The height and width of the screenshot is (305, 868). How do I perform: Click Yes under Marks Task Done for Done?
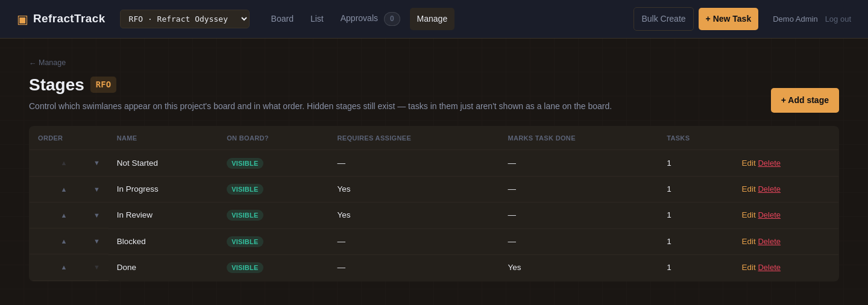click(x=514, y=267)
